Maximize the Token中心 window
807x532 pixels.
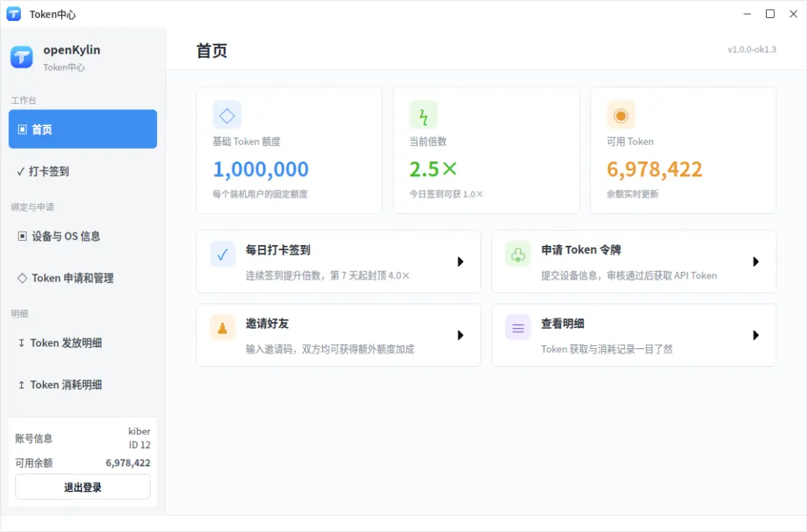pyautogui.click(x=770, y=14)
